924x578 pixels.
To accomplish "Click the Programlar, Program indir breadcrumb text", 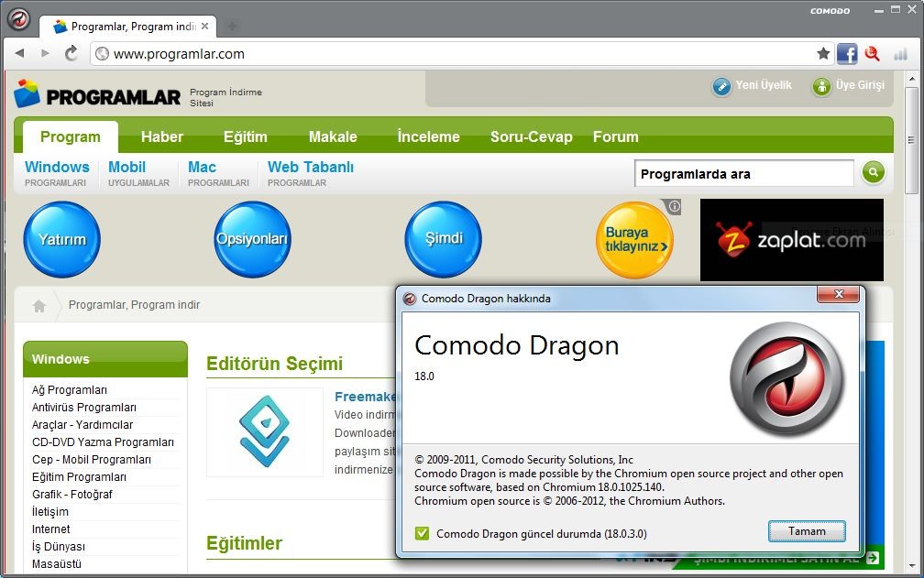I will 134,305.
